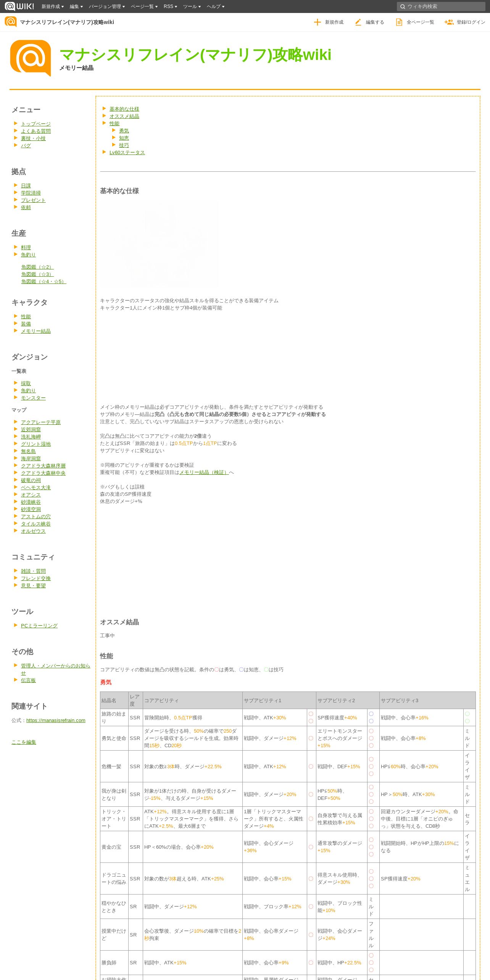Open the バグ page link
This screenshot has width=490, height=980.
(26, 146)
